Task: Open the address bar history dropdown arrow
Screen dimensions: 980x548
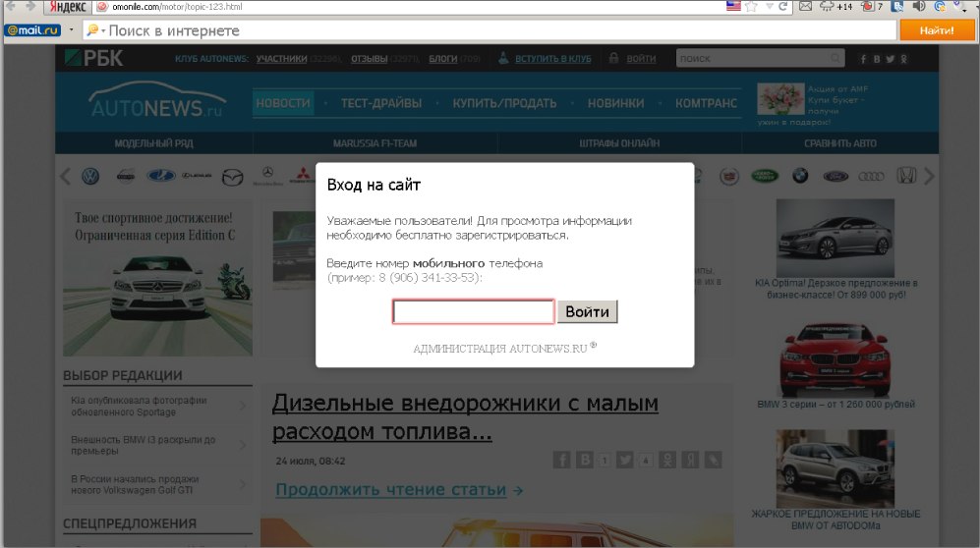Action: 770,6
